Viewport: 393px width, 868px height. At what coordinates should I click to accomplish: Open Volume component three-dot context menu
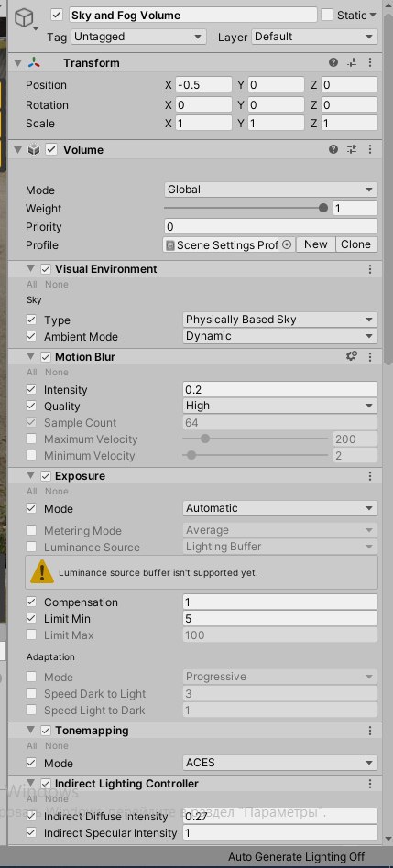point(370,149)
